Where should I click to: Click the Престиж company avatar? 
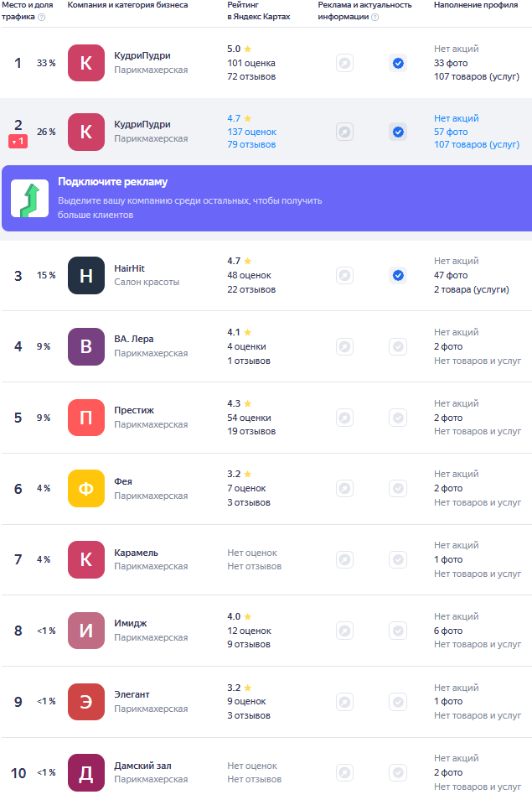click(86, 418)
